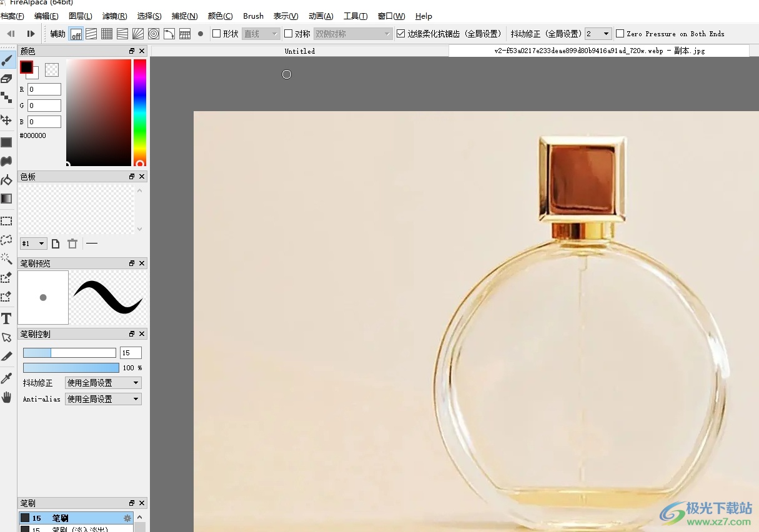Switch to the Hand tool
The width and height of the screenshot is (759, 532).
(6, 398)
